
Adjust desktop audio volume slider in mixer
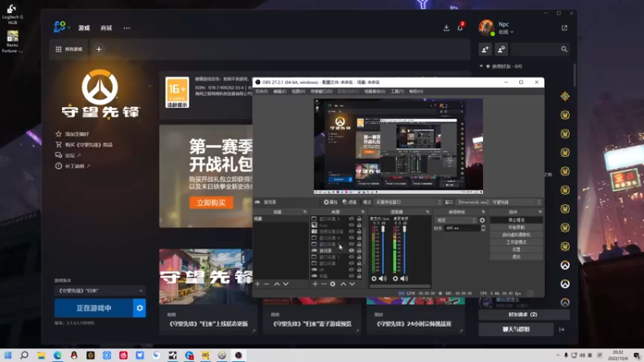[404, 249]
